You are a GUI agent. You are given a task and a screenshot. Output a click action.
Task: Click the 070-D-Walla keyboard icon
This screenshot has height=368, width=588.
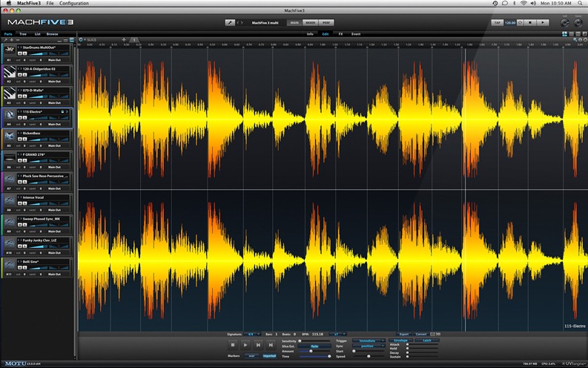[x=10, y=93]
